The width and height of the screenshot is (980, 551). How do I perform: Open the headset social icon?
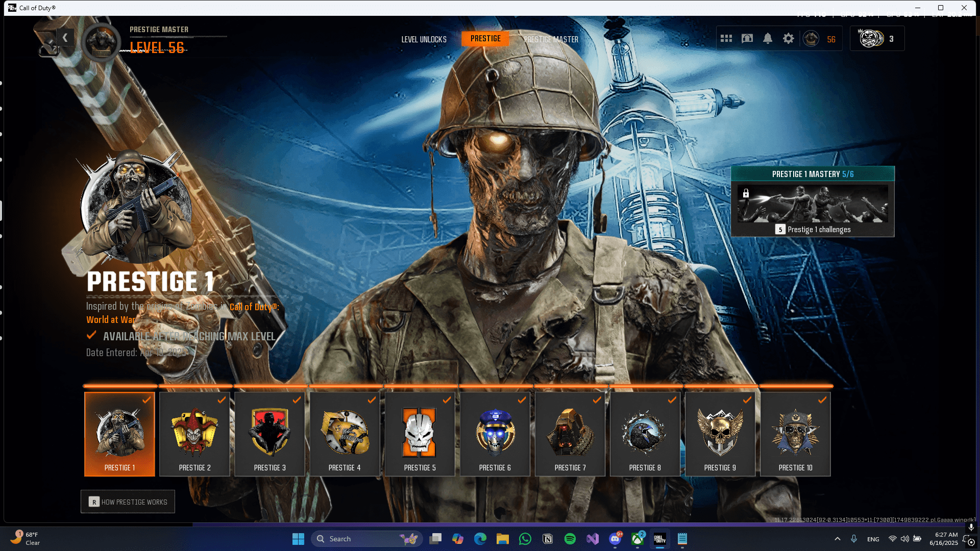click(x=747, y=38)
